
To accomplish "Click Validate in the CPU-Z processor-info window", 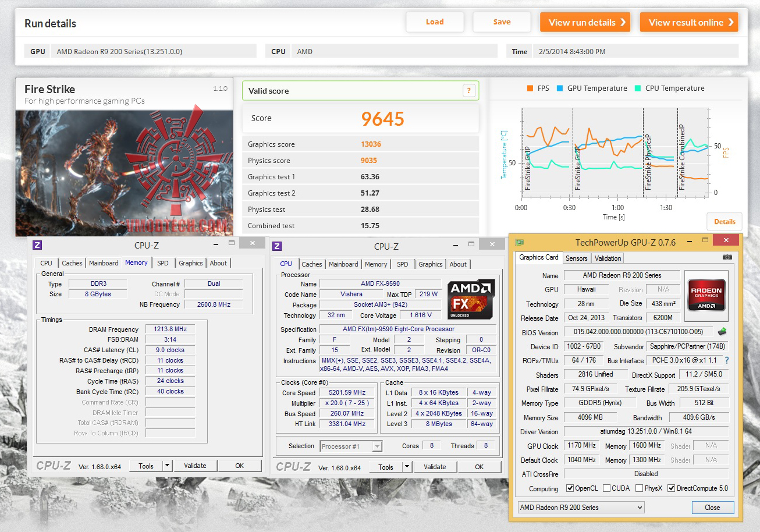I will pyautogui.click(x=435, y=467).
